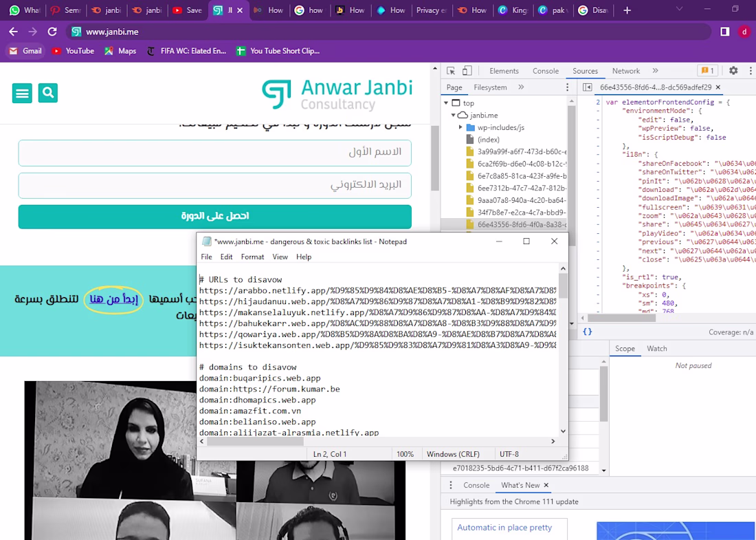Click the browser back arrow

point(13,32)
